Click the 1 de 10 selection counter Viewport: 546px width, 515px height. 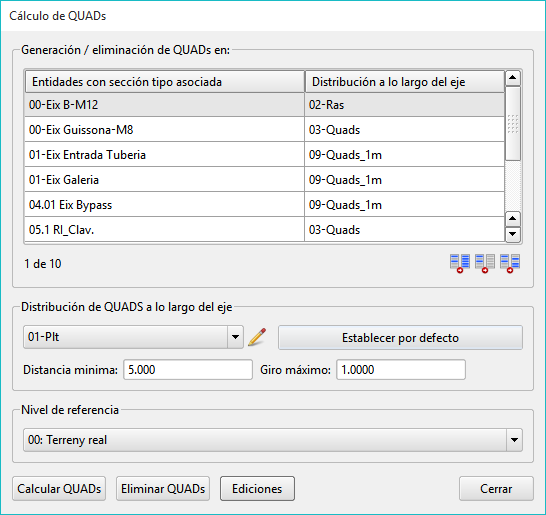(42, 264)
